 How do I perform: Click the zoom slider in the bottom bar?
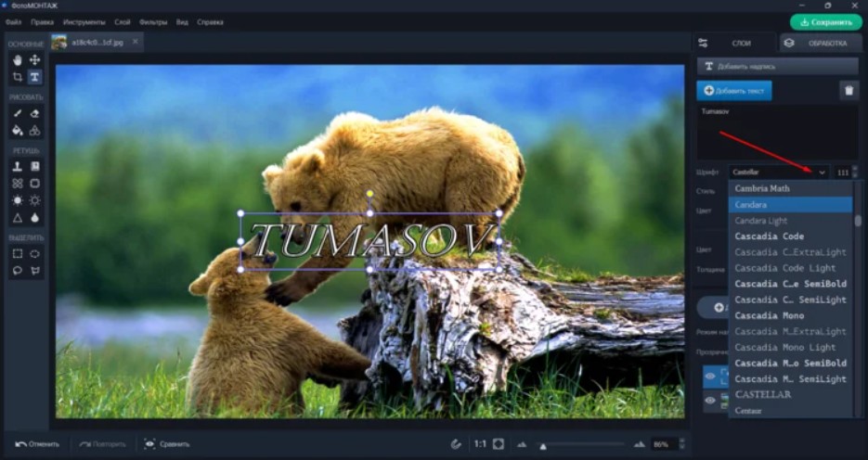pos(583,444)
